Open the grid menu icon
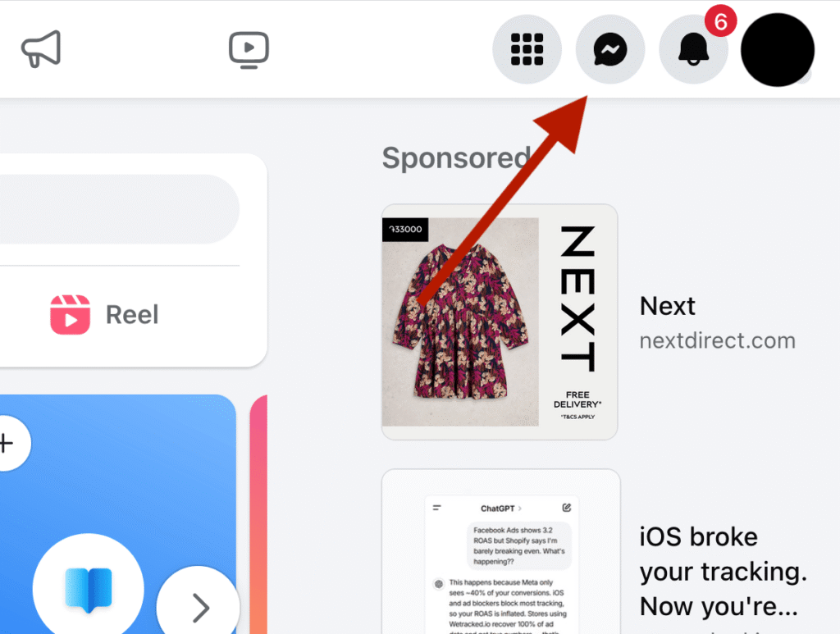This screenshot has height=634, width=840. point(527,50)
